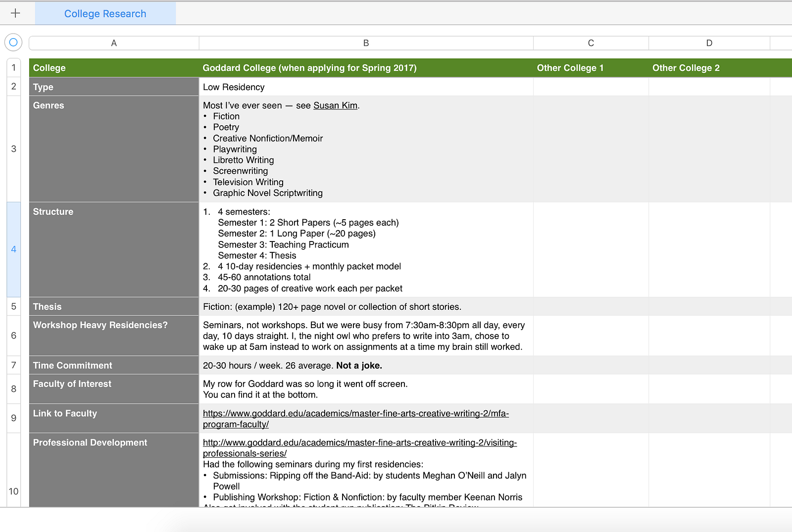Screen dimensions: 792x532
Task: Select row 1 header number
Action: coord(13,68)
